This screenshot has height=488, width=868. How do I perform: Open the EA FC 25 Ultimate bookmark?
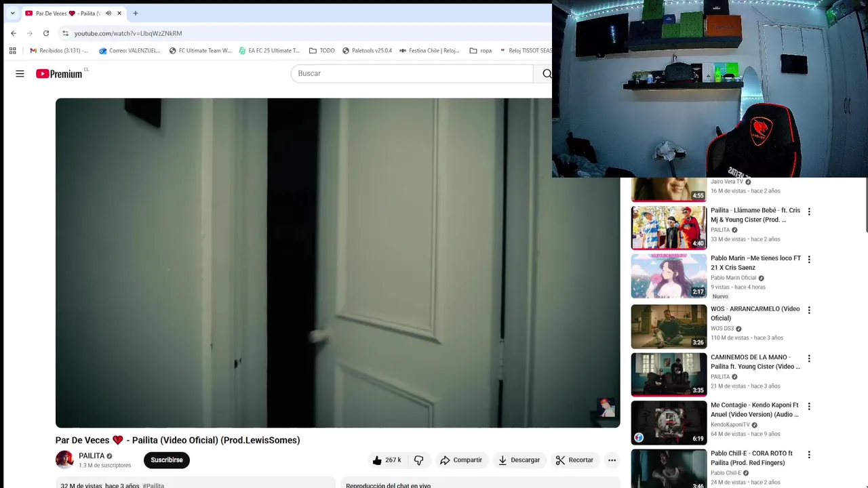click(x=269, y=50)
